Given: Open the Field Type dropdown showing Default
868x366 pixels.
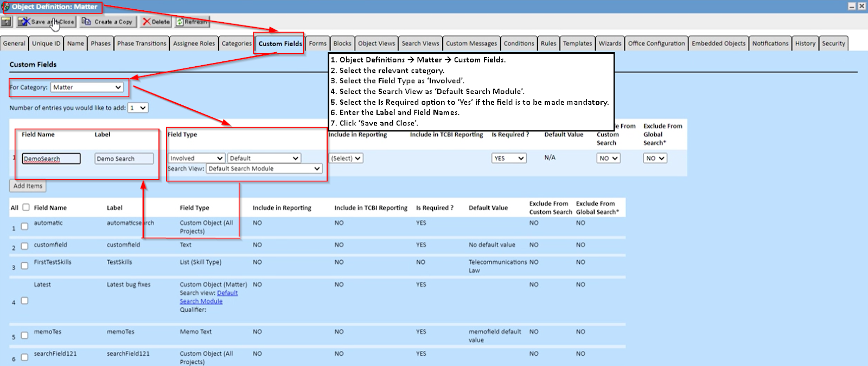Looking at the screenshot, I should [x=264, y=158].
